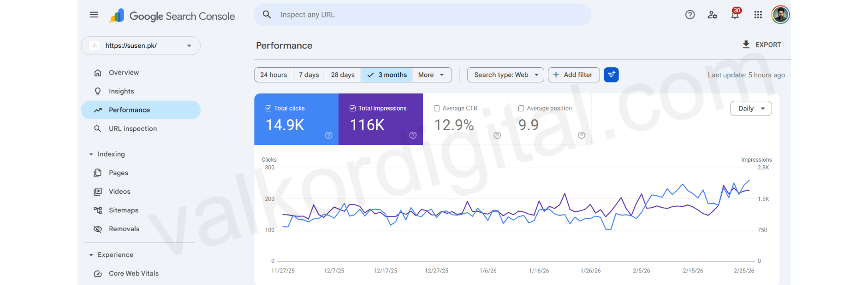The height and width of the screenshot is (285, 868).
Task: Open the https://susen.pk/ property dropdown
Action: click(x=141, y=46)
